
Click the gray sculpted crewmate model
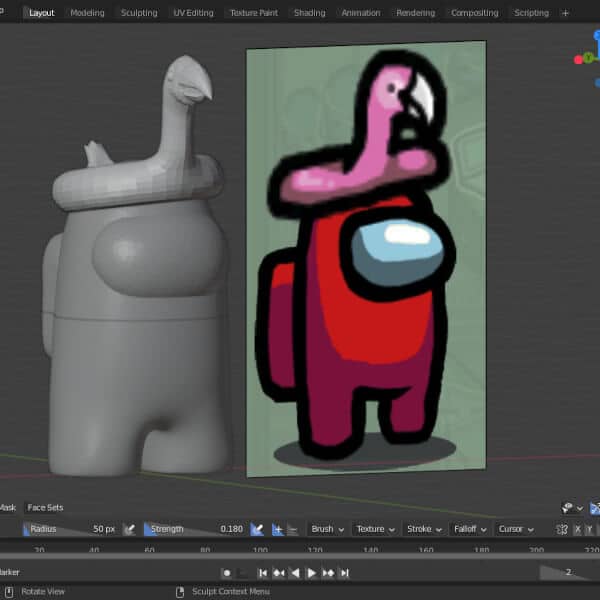coord(136,268)
